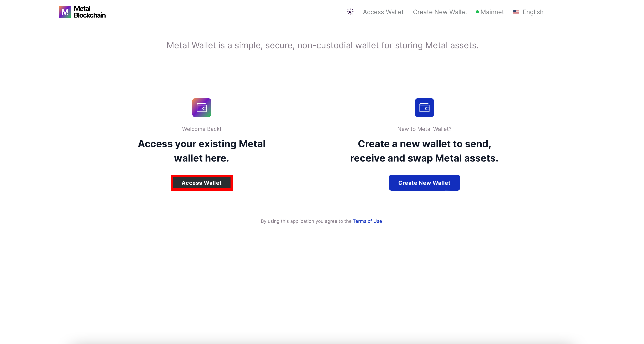Click the US flag language icon

[516, 12]
